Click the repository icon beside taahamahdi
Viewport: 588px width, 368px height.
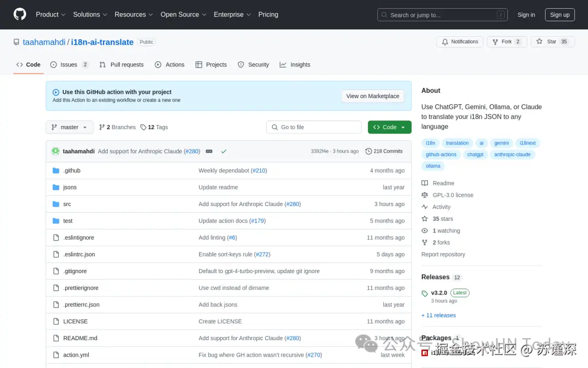[16, 42]
